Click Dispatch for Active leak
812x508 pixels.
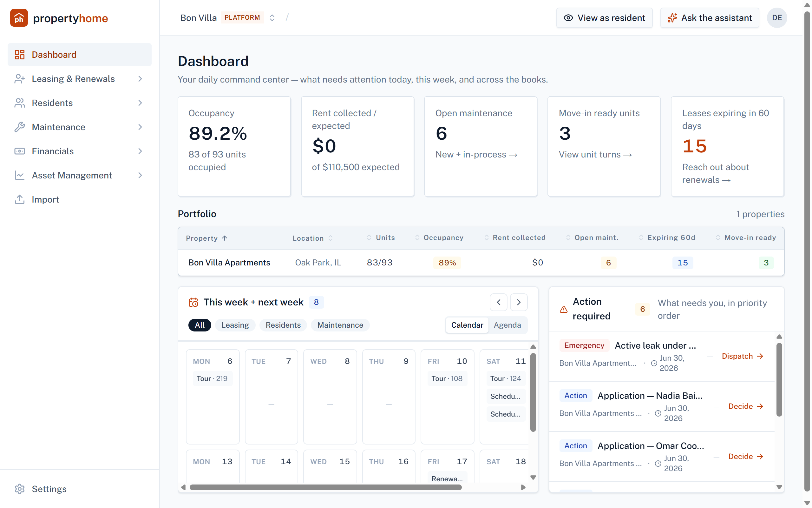pyautogui.click(x=743, y=356)
